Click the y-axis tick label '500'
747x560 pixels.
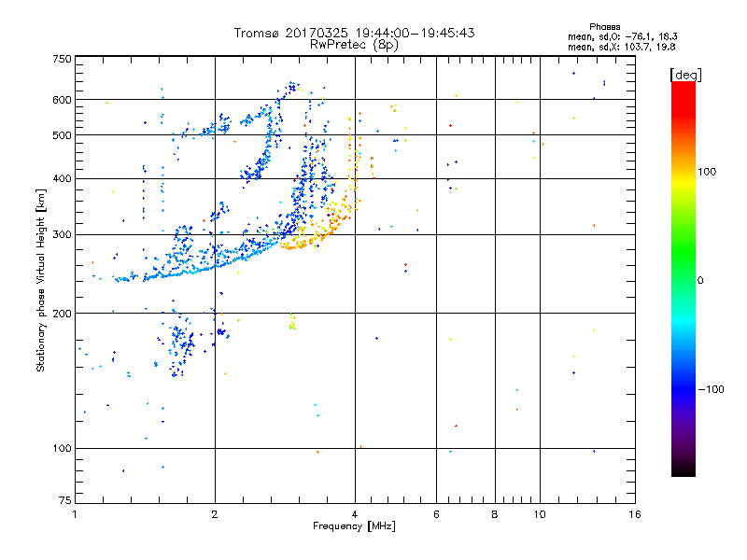[x=62, y=134]
